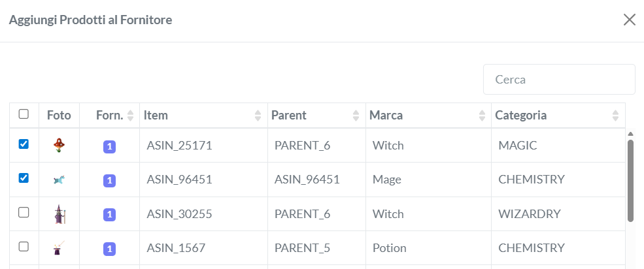Click the magic hat photo for ASIN_1567

click(x=59, y=247)
